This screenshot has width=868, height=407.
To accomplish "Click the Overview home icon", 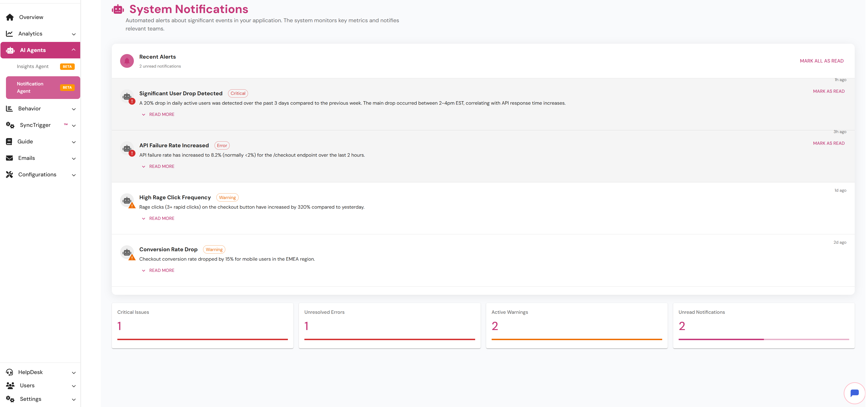I will pyautogui.click(x=10, y=17).
